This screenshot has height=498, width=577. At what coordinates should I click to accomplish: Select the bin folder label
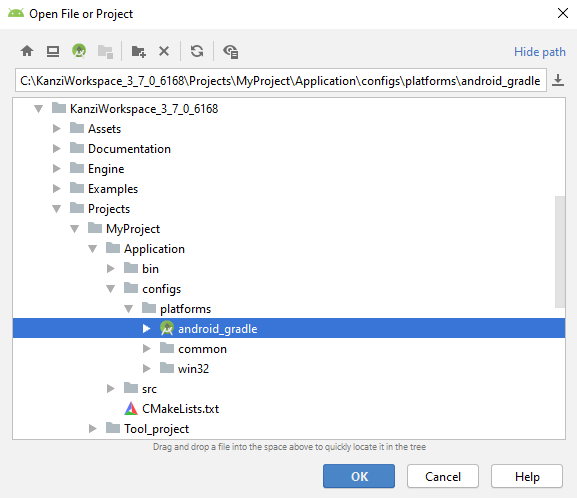coord(150,269)
